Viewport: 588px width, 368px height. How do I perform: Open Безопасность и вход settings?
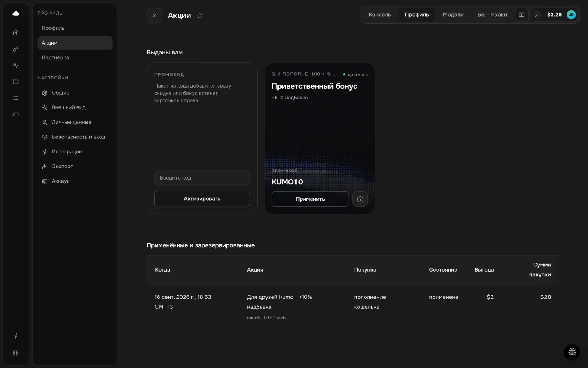(75, 137)
